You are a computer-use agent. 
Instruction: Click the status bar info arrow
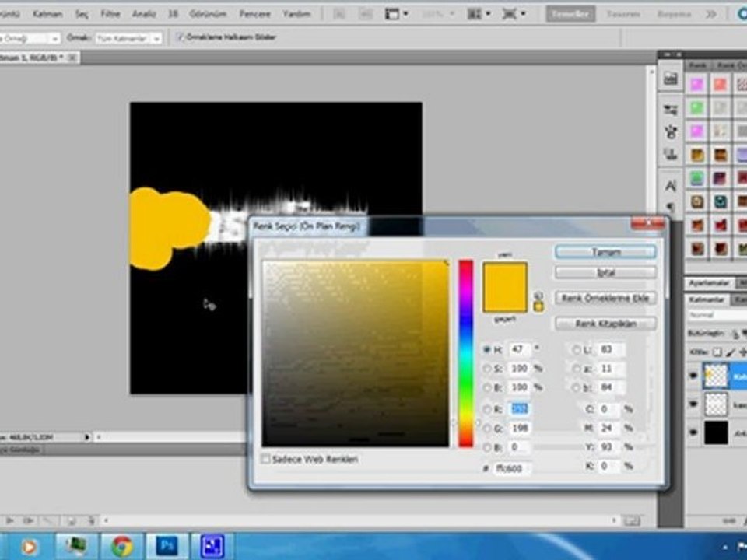(86, 436)
